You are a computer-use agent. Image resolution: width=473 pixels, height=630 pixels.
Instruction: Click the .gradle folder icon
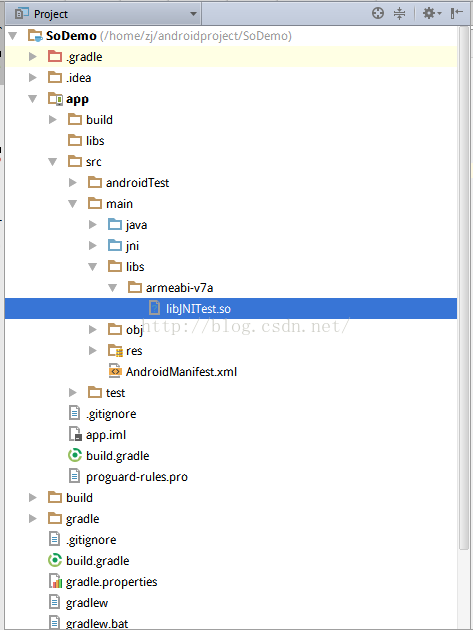(55, 56)
